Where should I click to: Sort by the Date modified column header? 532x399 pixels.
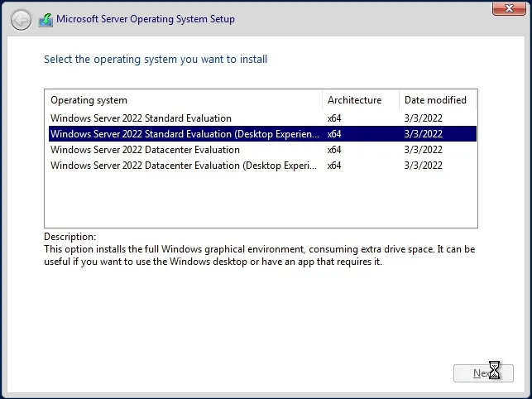click(438, 100)
